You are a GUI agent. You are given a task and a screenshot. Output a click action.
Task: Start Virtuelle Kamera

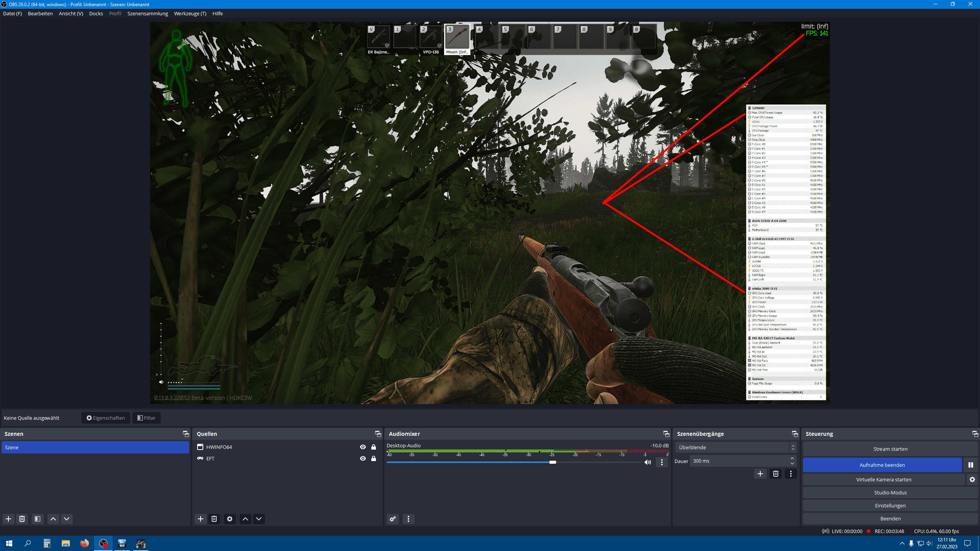[x=884, y=479]
